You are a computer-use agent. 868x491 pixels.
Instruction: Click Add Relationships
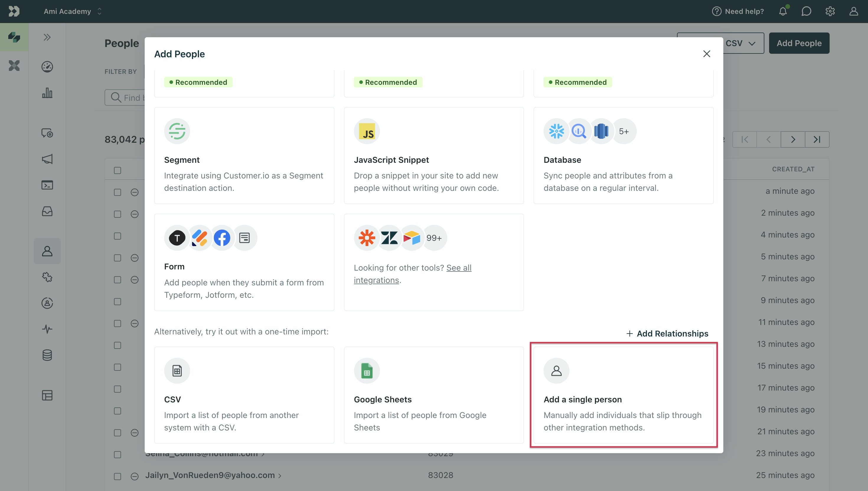[667, 333]
